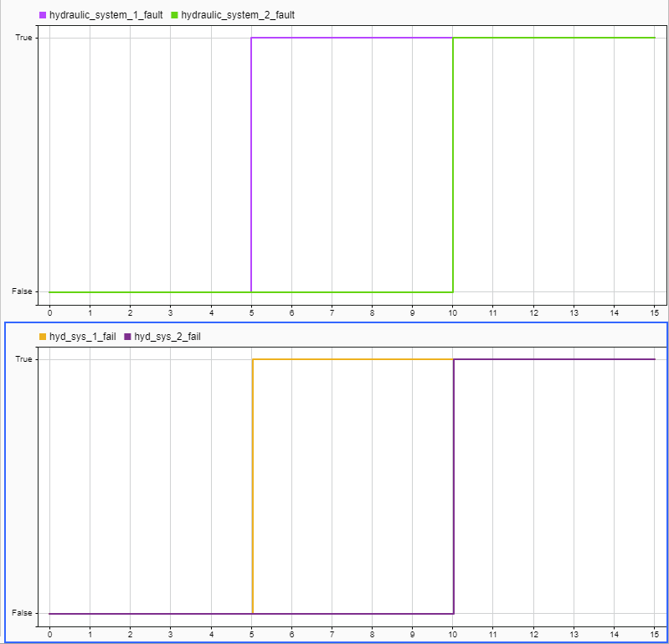Click x-axis tick label 10 in top plot
This screenshot has height=644, width=669.
pyautogui.click(x=453, y=313)
